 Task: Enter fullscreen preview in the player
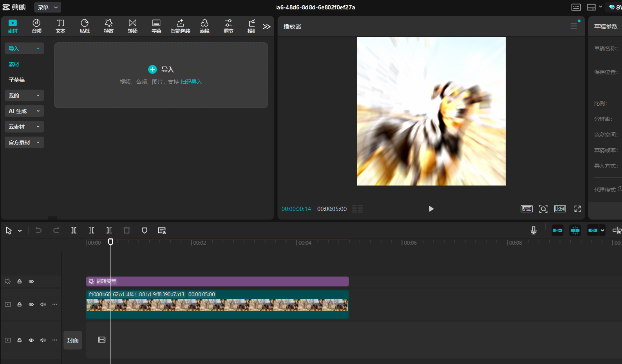click(x=577, y=209)
